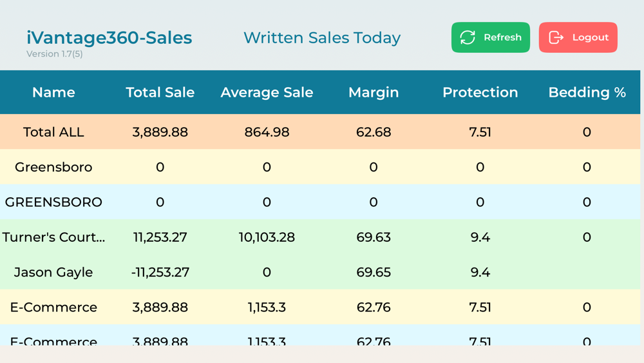644x363 pixels.
Task: Click the Version 1.7(5) label
Action: tap(54, 54)
